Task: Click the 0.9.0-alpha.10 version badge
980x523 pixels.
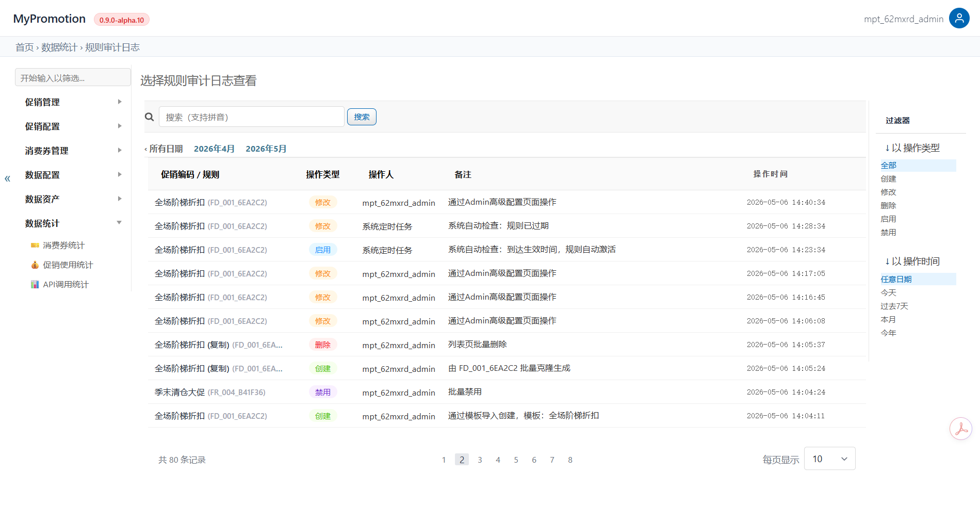Action: (122, 20)
